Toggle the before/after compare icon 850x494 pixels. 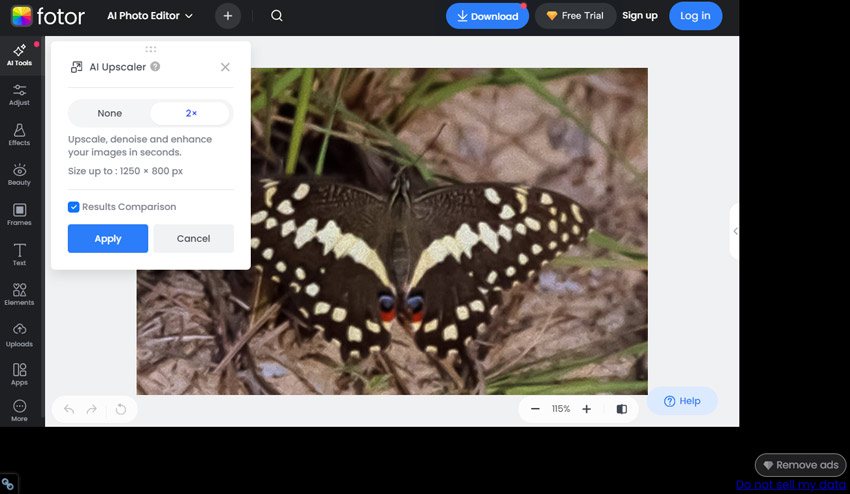622,409
